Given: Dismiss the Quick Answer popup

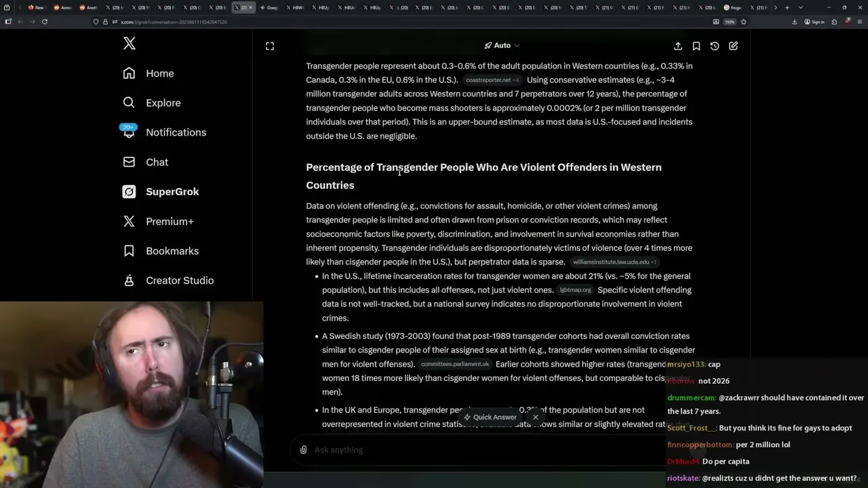Looking at the screenshot, I should click(536, 418).
